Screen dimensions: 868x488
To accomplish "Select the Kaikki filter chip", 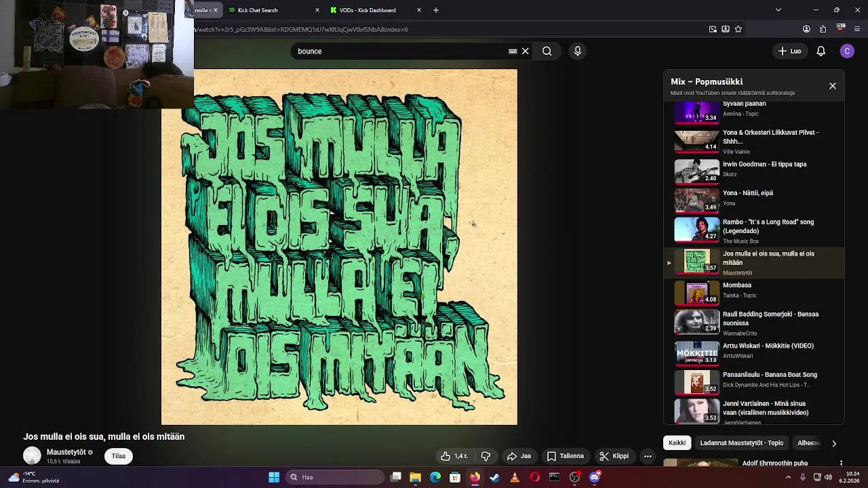I will (677, 443).
